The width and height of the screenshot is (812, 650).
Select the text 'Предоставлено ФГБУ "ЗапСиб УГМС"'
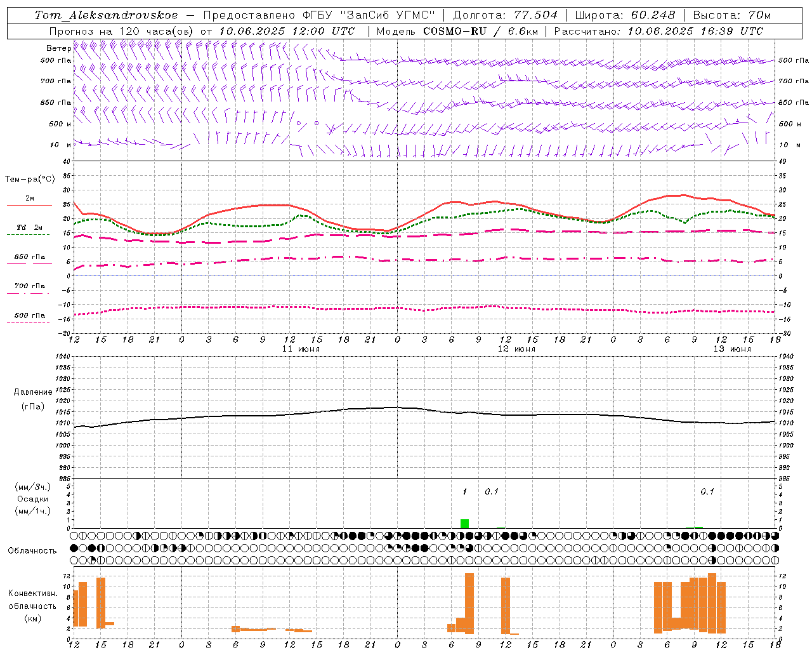[319, 15]
